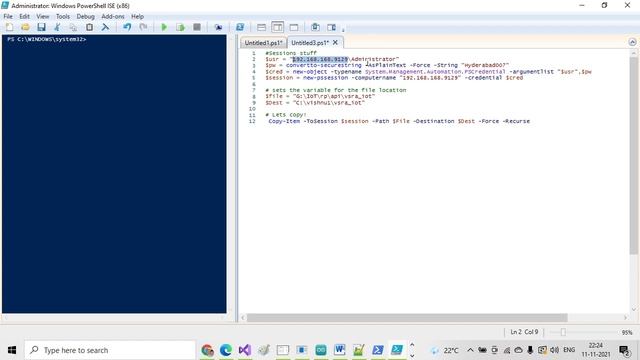Viewport: 640px width, 360px height.
Task: Click the Copy-Item command on line 12
Action: coord(284,121)
